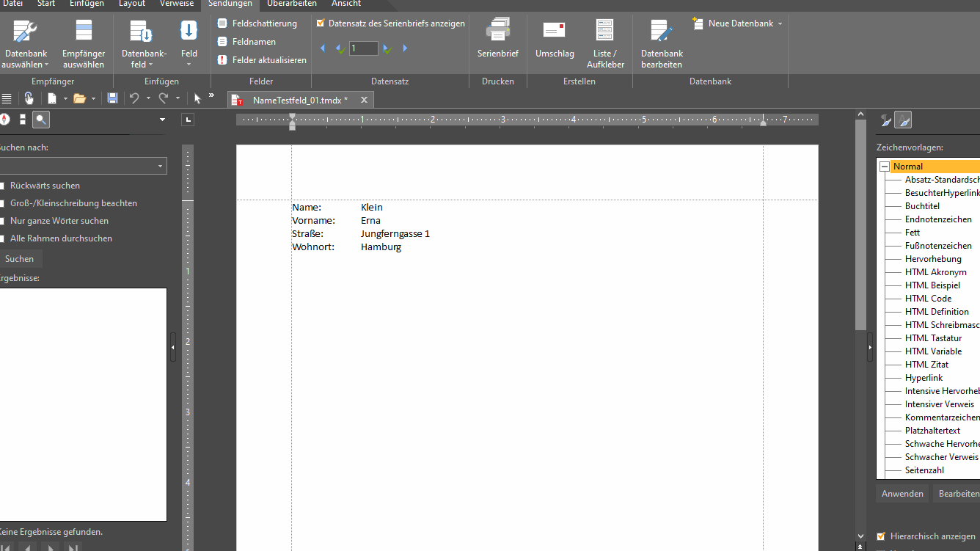Enable Rückwärts suchen checkbox
Screen dimensions: 980x551
[x=2, y=186]
